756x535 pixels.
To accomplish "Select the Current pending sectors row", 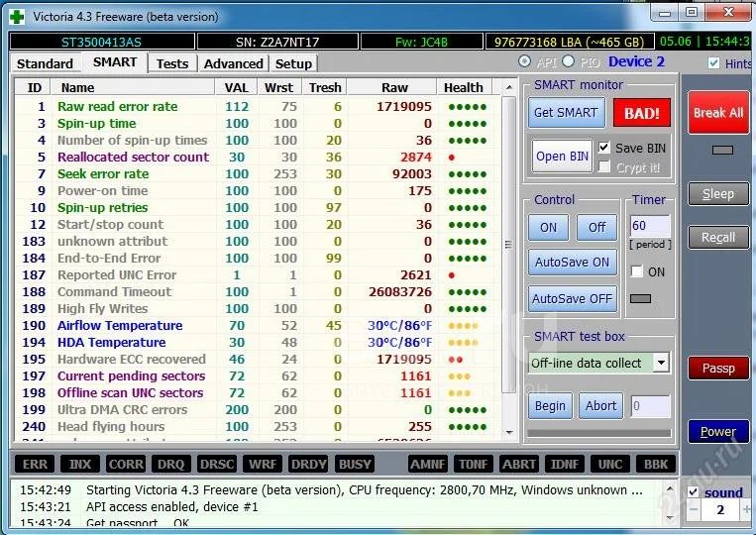I will coord(257,375).
